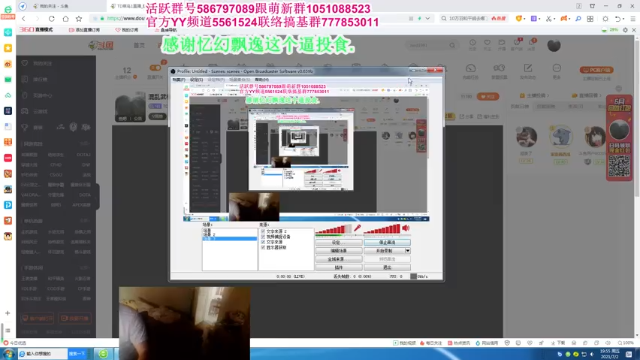Screen dimensions: 640x360
Task: Click the plus add icon in sidebar
Action: pos(7,313)
